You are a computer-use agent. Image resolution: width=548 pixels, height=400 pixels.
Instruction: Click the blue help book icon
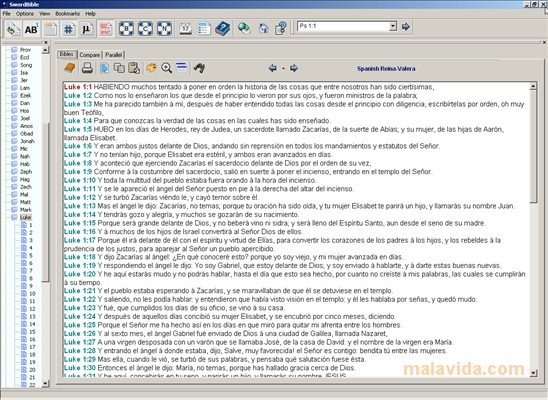pyautogui.click(x=223, y=29)
